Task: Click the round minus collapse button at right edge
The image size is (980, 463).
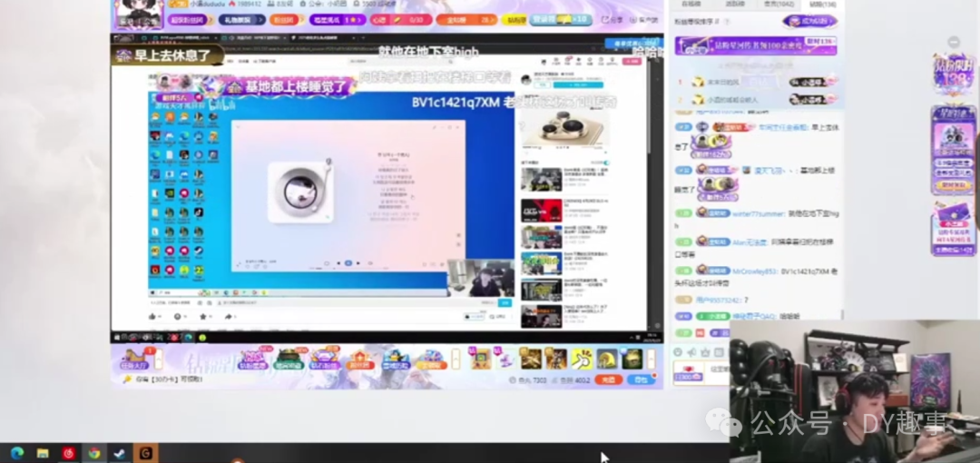Action: click(x=954, y=42)
